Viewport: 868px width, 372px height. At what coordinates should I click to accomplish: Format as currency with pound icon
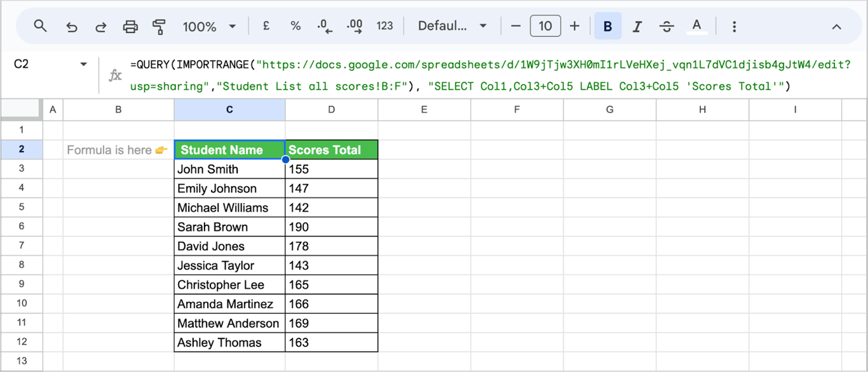tap(266, 26)
